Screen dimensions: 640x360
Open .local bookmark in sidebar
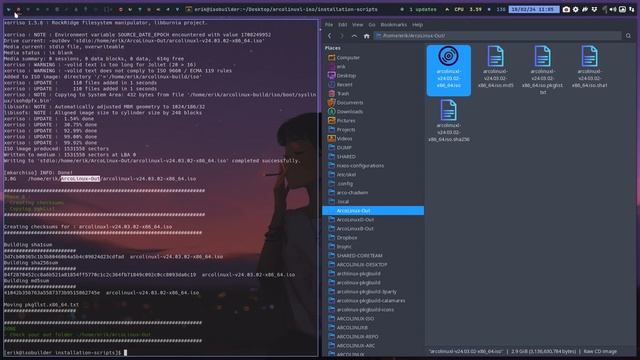pyautogui.click(x=339, y=201)
